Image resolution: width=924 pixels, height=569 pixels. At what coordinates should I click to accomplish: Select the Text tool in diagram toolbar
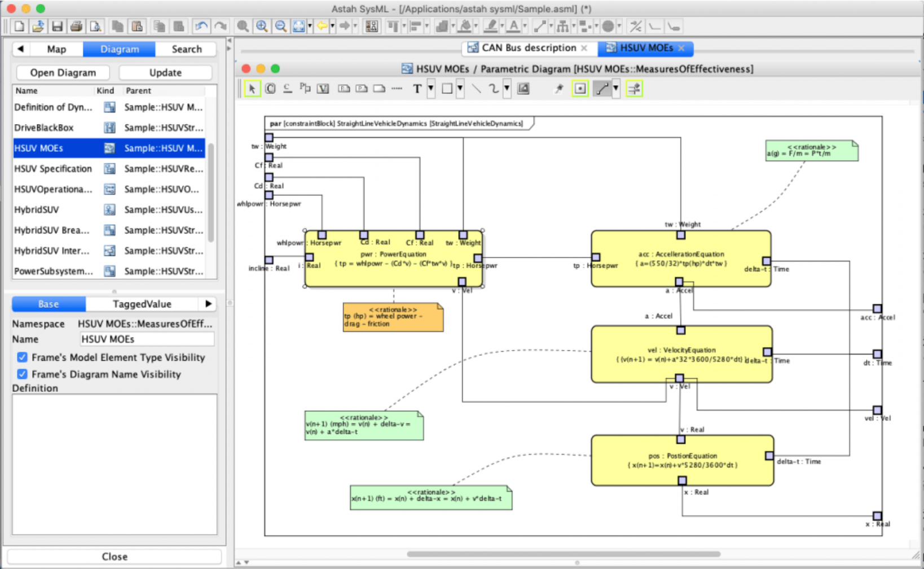pyautogui.click(x=417, y=89)
